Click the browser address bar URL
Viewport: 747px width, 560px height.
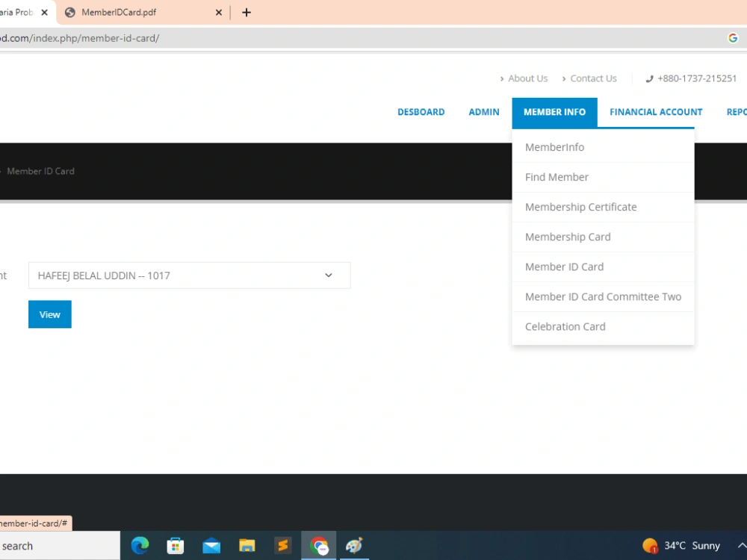point(80,38)
